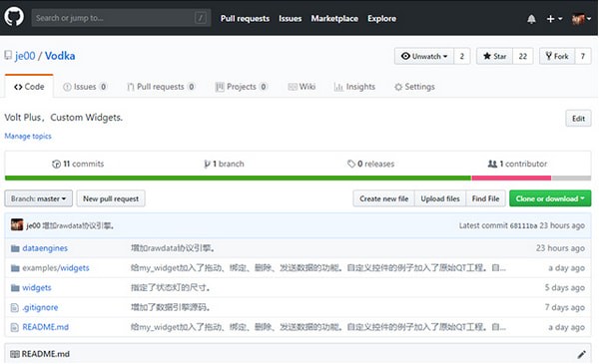Viewport: 599px width, 364px height.
Task: Click Upload files
Action: [440, 198]
